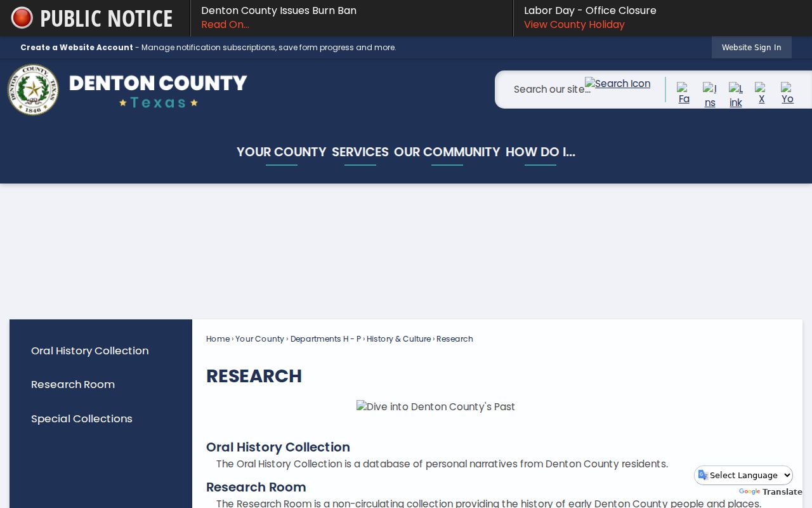Image resolution: width=812 pixels, height=508 pixels.
Task: Click the History & Culture breadcrumb
Action: click(398, 339)
